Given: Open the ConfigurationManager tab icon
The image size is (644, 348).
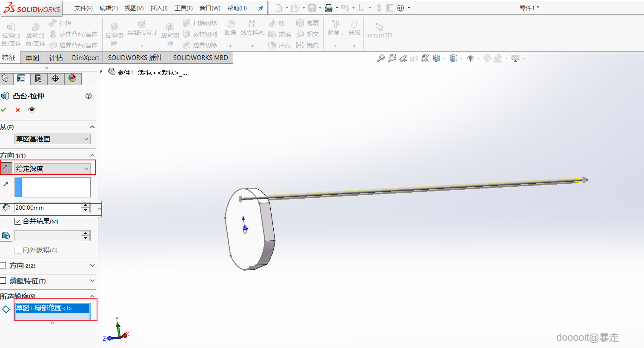Looking at the screenshot, I should 38,78.
